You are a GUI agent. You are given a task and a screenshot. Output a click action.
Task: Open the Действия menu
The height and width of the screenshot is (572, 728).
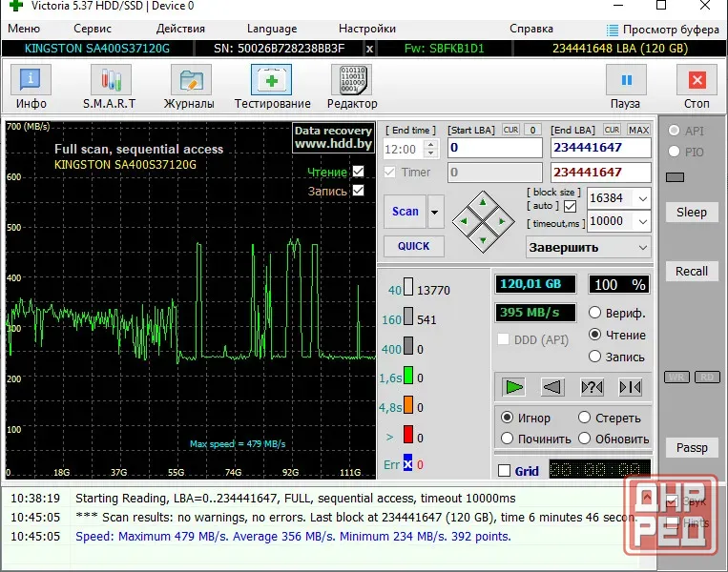180,29
